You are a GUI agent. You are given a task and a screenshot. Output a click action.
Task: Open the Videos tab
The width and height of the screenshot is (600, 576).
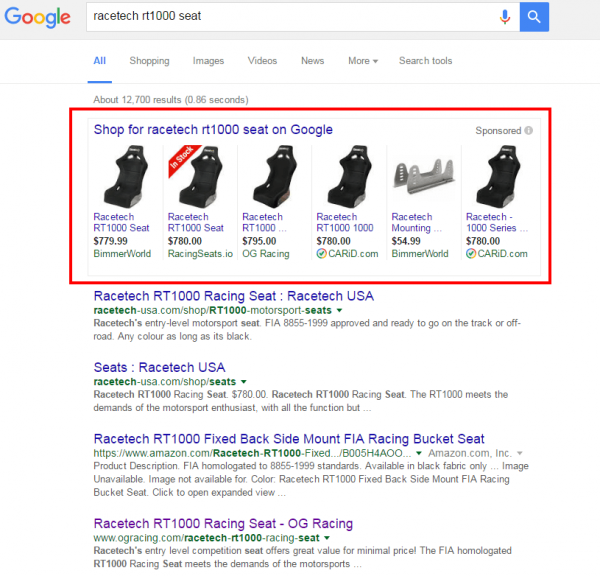262,61
